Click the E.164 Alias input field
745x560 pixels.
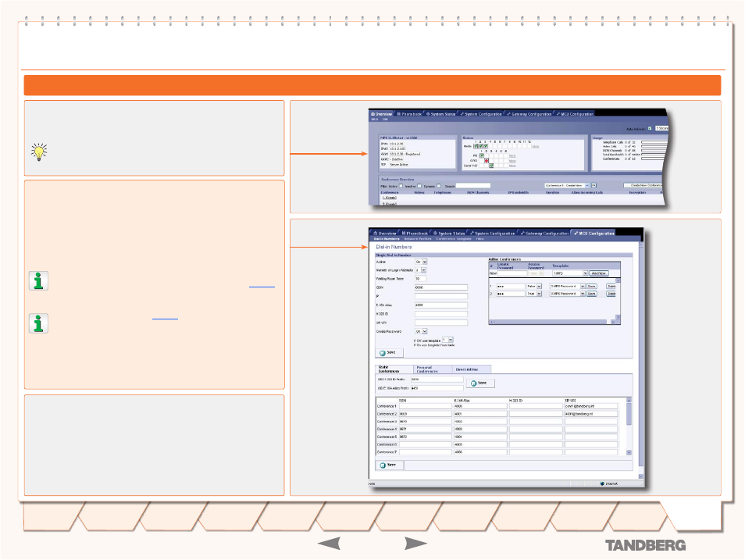[x=441, y=305]
